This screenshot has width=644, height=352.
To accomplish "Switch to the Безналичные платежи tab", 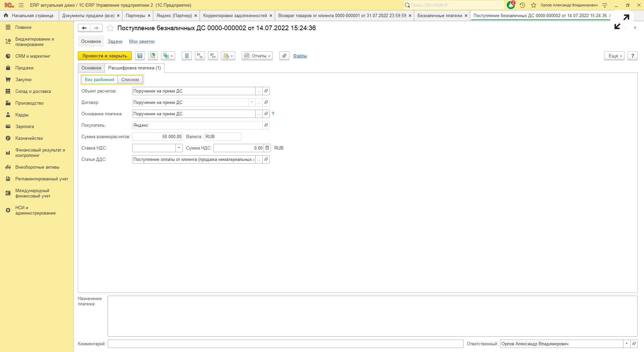I will 439,16.
